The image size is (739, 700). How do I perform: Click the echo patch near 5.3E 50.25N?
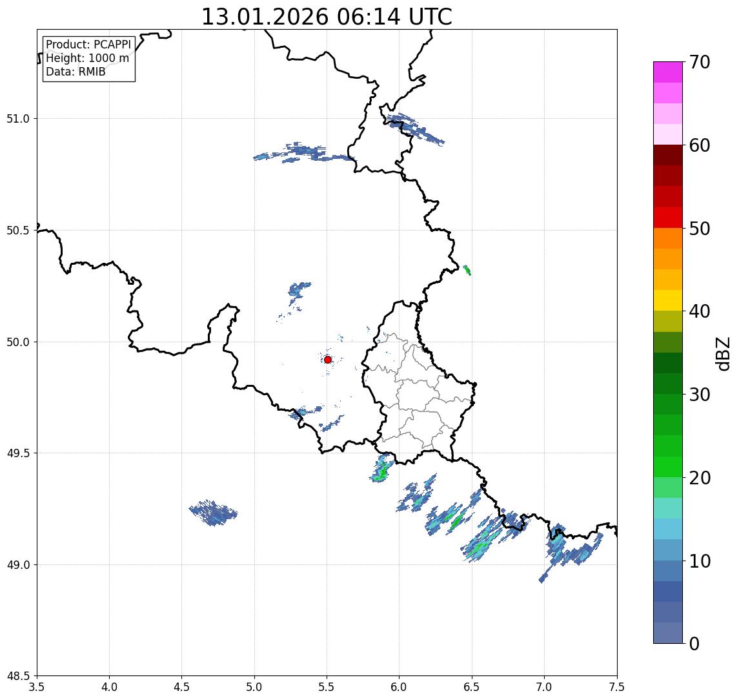click(x=298, y=290)
